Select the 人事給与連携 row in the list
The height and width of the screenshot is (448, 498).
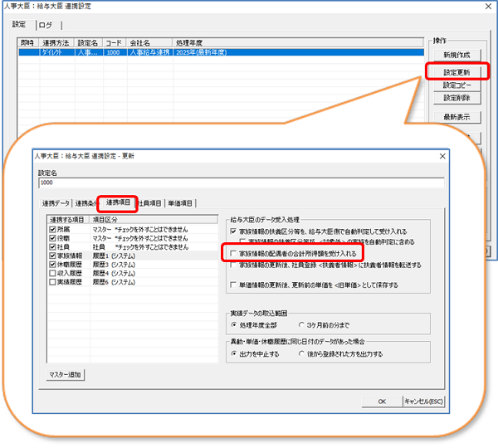tap(149, 51)
